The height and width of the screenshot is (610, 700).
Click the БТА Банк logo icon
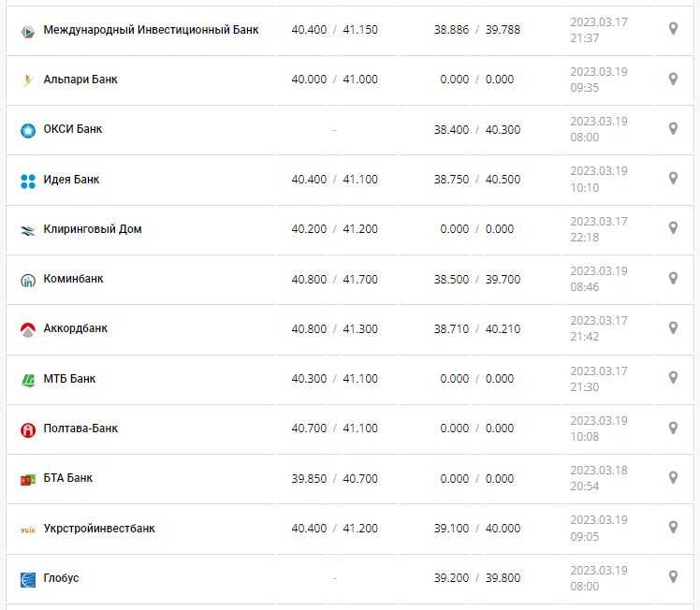pos(27,479)
